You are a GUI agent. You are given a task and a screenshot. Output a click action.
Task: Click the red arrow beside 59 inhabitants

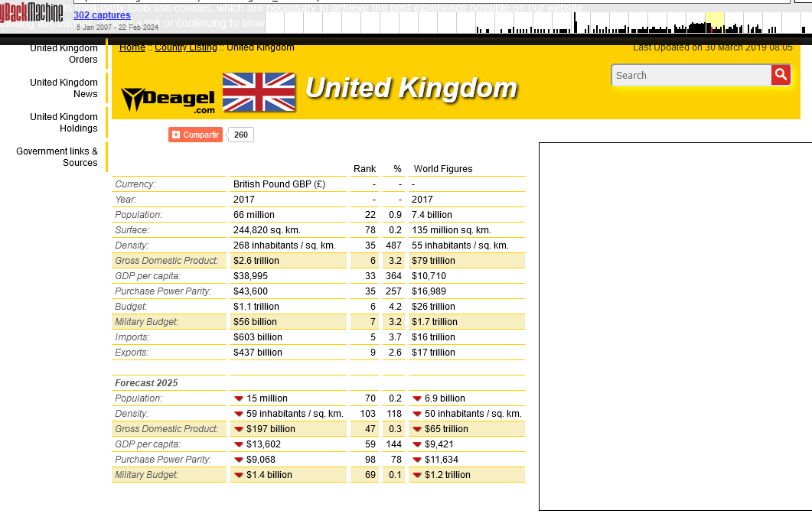click(x=239, y=414)
